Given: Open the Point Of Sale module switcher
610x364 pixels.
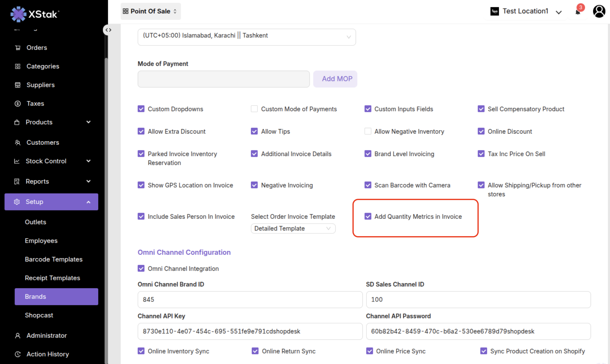Looking at the screenshot, I should point(150,11).
